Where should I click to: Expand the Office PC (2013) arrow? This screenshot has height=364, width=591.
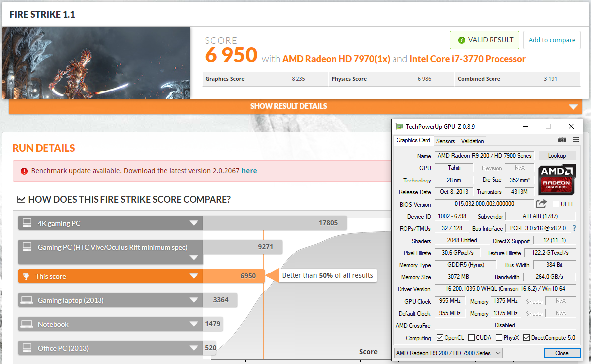[x=194, y=348]
